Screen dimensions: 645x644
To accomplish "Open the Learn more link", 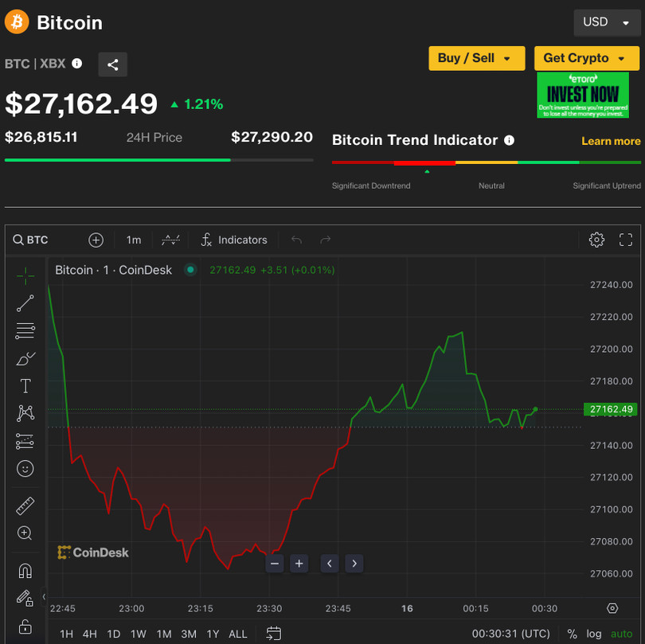I will click(611, 141).
